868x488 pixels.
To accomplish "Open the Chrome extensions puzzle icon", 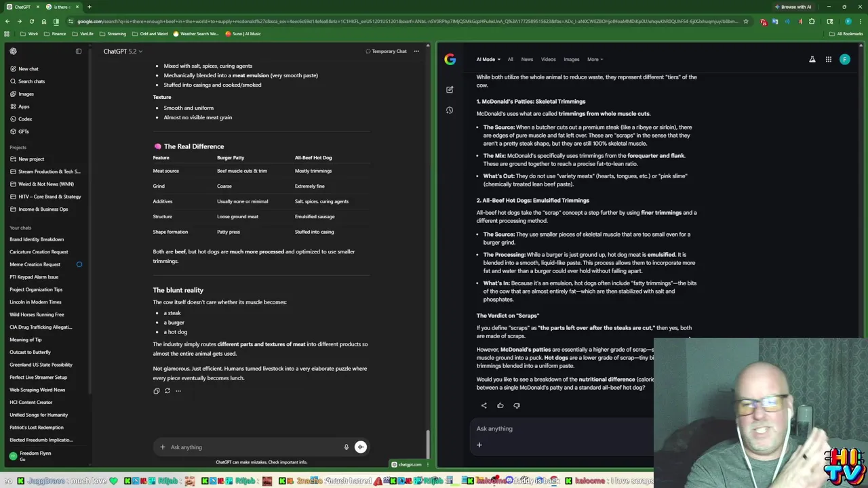I will point(812,21).
